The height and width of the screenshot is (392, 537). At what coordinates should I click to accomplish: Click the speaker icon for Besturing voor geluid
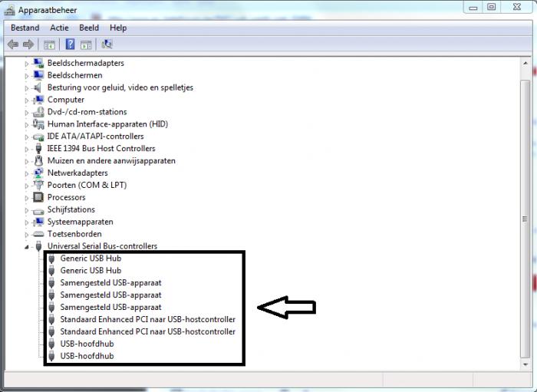[x=38, y=87]
